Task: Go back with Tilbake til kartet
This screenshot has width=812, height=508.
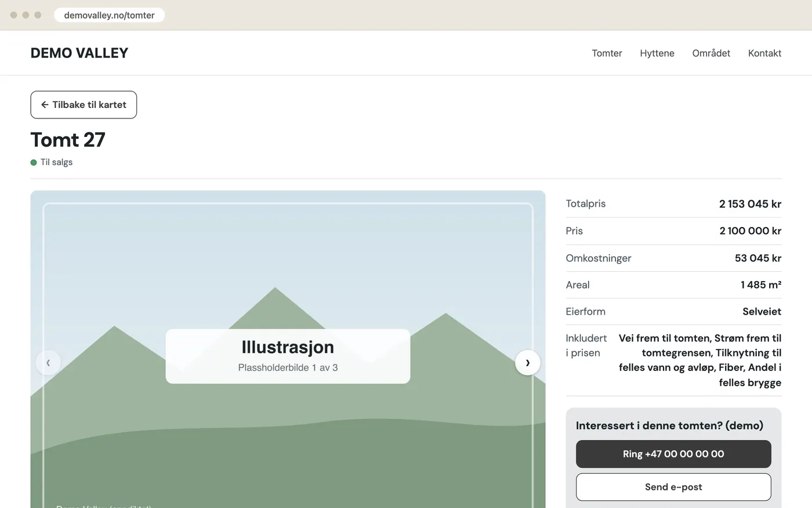Action: click(x=84, y=105)
